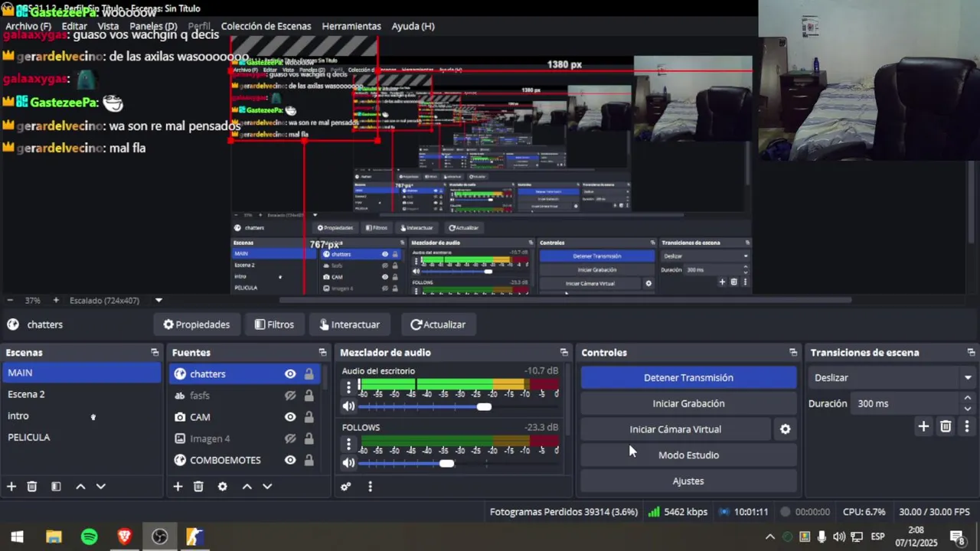Open Ajustes in the Controles panel
The image size is (980, 551).
click(x=688, y=481)
